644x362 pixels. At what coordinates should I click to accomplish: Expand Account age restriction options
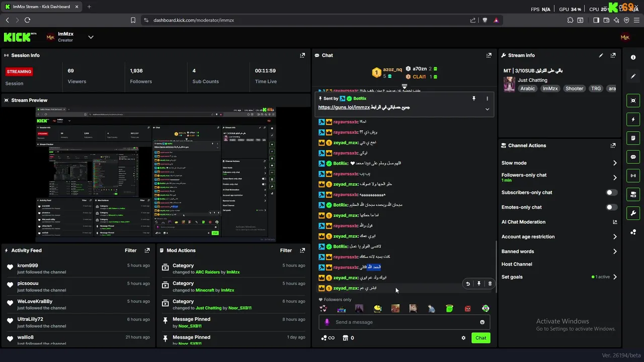(x=615, y=237)
